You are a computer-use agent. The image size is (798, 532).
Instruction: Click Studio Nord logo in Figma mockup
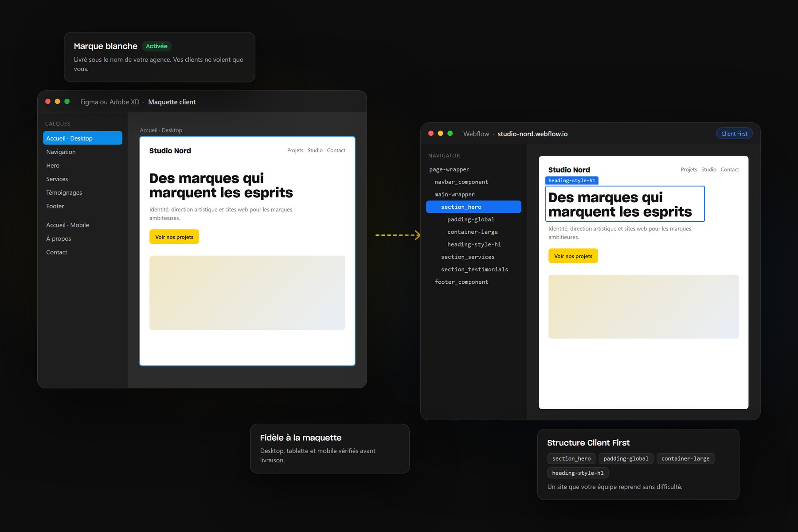pos(170,151)
